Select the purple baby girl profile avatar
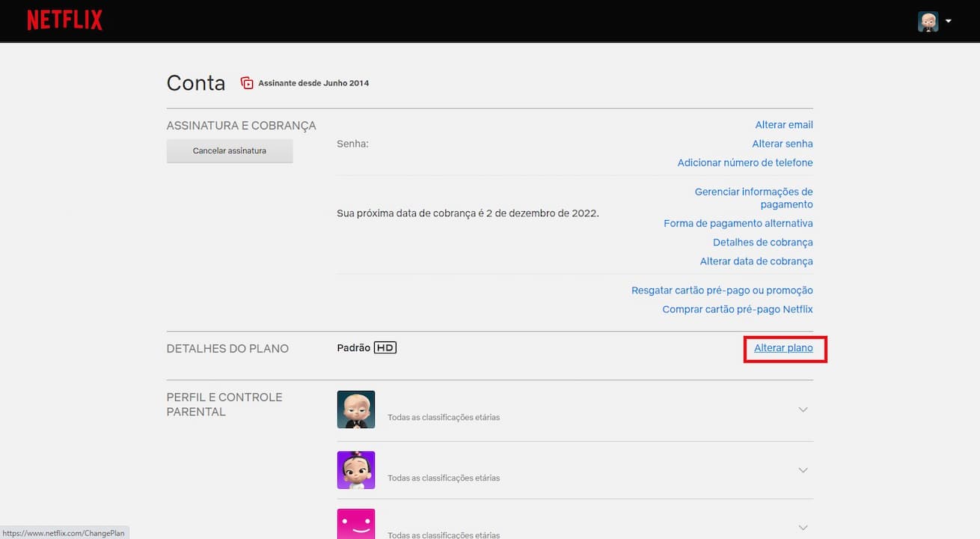Screen dimensions: 980x539 [356, 470]
